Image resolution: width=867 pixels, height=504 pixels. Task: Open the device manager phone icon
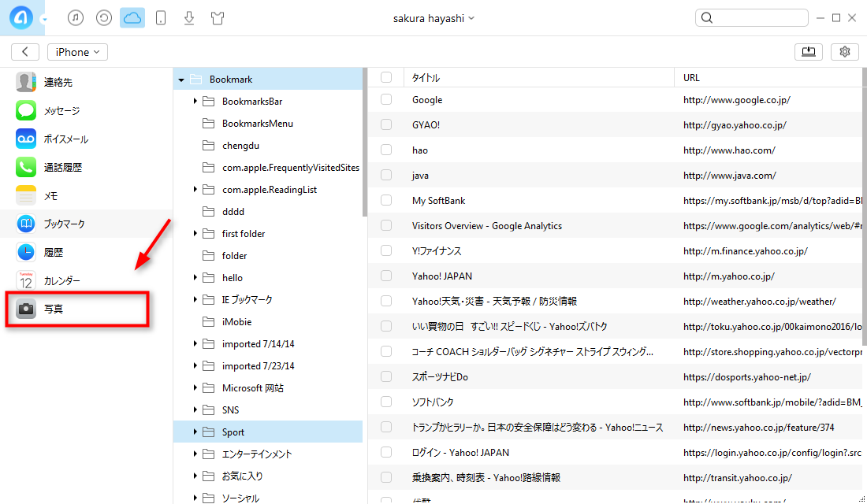[161, 18]
